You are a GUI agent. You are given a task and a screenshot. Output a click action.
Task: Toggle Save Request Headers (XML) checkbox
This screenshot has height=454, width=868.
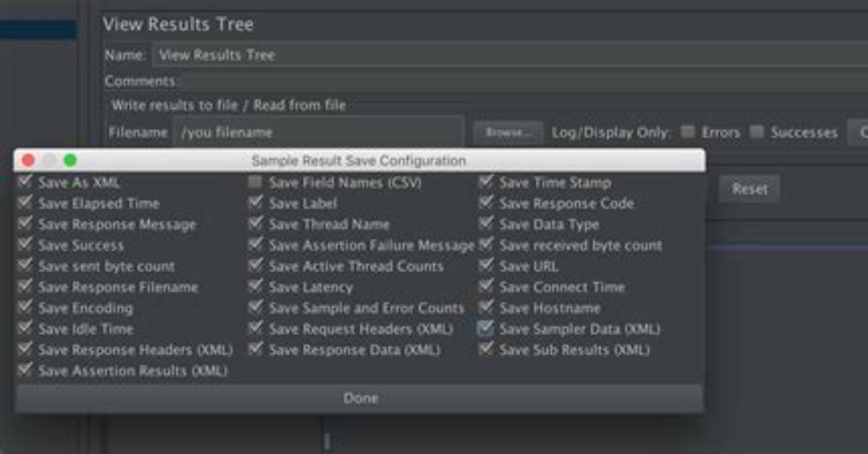pos(255,329)
